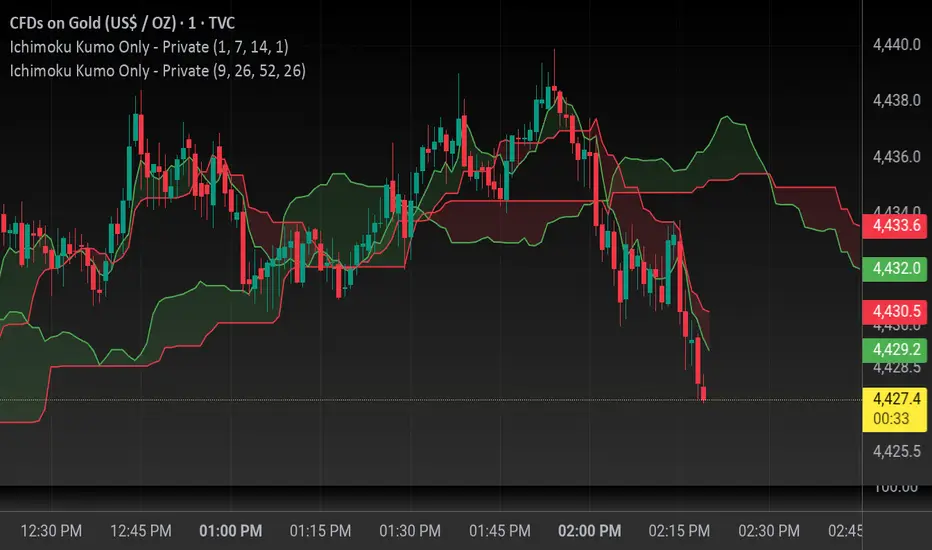The width and height of the screenshot is (932, 550).
Task: Click the 12:30 PM time axis label
Action: coord(51,531)
